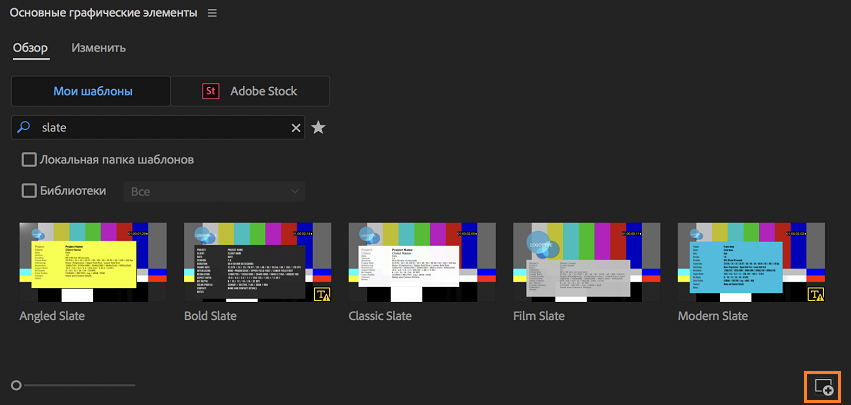Click the Film Slate label text
851x405 pixels.
pyautogui.click(x=539, y=316)
